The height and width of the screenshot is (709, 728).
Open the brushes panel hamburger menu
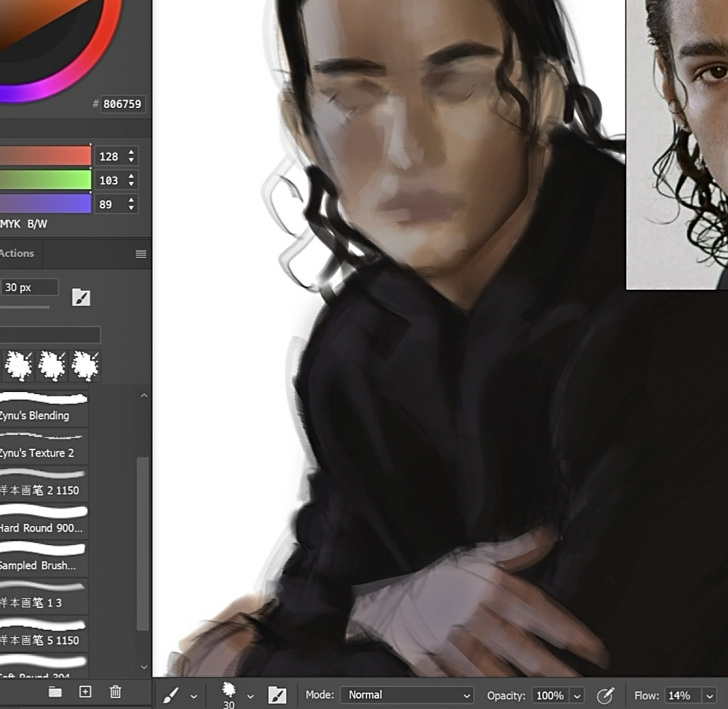141,254
